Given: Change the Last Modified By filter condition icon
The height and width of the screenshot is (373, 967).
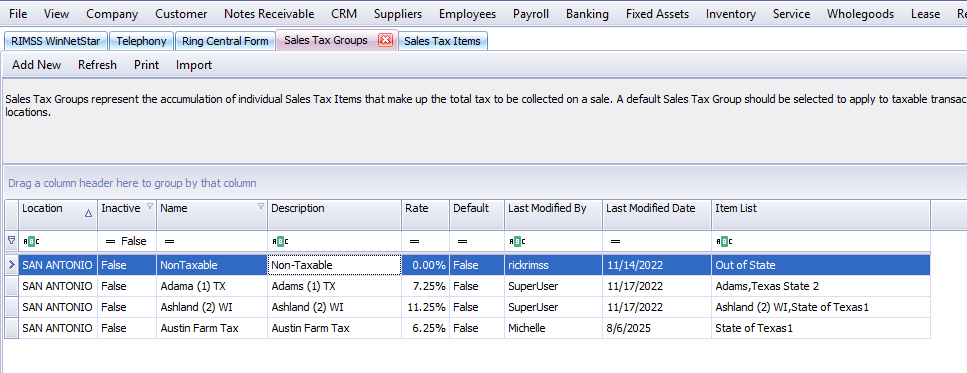Looking at the screenshot, I should click(516, 242).
